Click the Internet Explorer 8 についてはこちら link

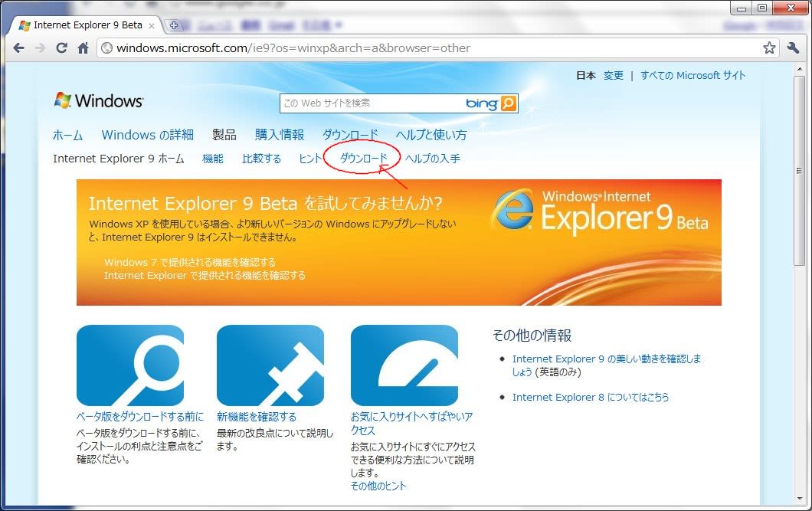tap(590, 397)
